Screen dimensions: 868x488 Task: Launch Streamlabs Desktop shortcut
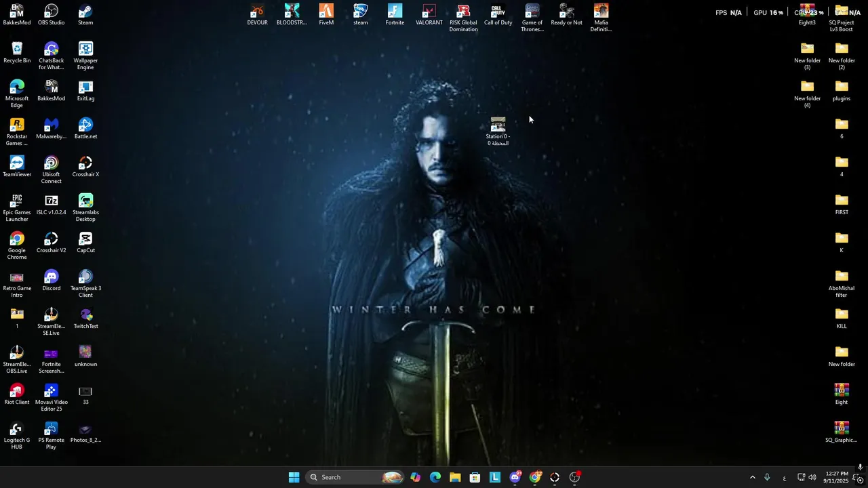[85, 208]
